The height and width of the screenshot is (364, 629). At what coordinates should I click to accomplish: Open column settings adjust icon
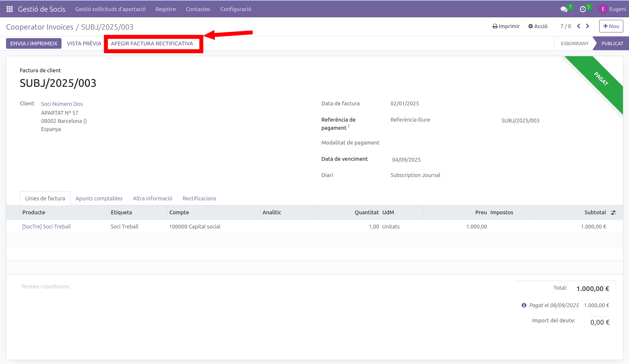tap(613, 212)
